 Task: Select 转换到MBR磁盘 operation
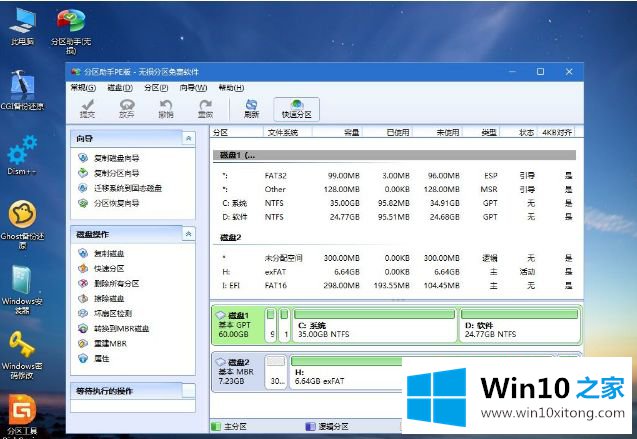114,329
